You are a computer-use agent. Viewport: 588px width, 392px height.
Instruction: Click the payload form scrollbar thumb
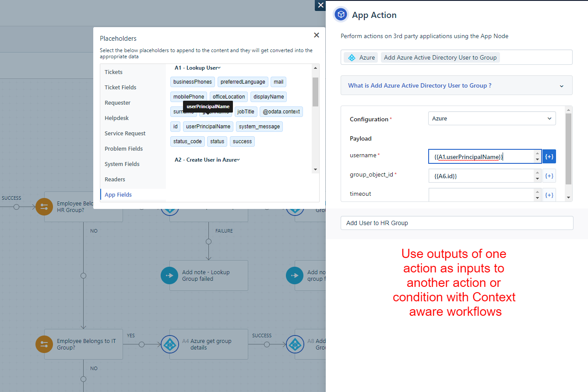tap(568, 149)
